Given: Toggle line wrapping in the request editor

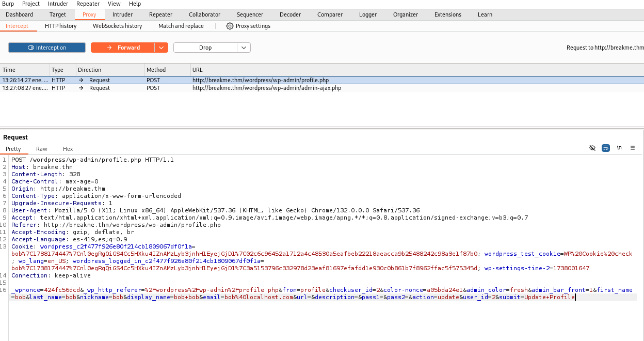Looking at the screenshot, I should (x=606, y=148).
